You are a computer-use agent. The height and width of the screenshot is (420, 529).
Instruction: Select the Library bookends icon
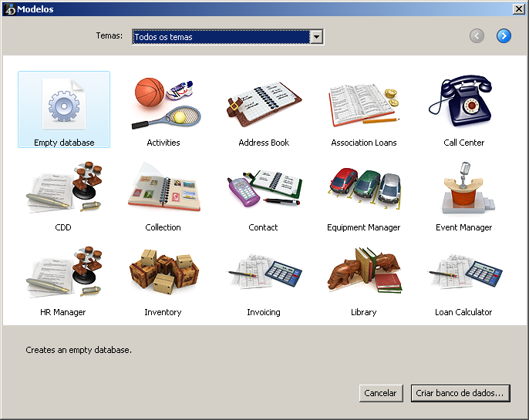pos(364,274)
